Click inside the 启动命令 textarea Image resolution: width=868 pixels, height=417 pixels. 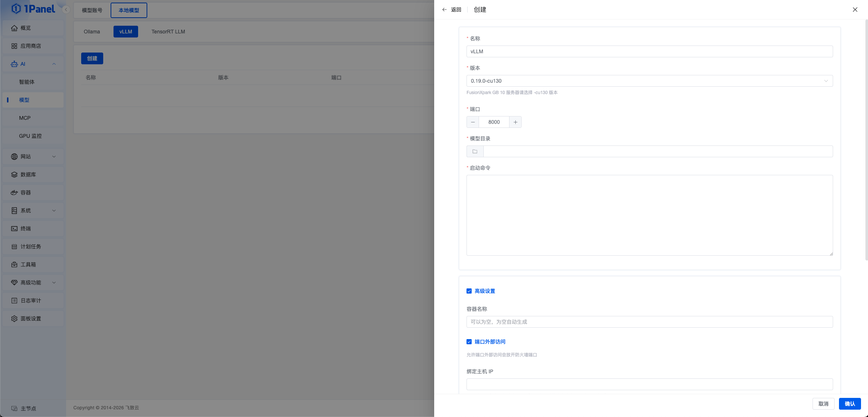[x=649, y=215]
